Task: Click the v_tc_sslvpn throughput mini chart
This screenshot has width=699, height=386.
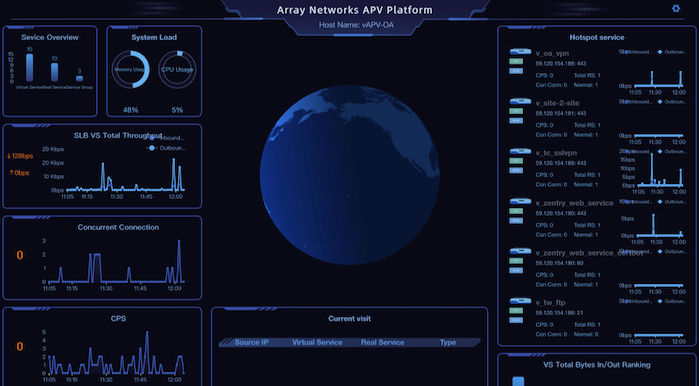Action: (660, 169)
